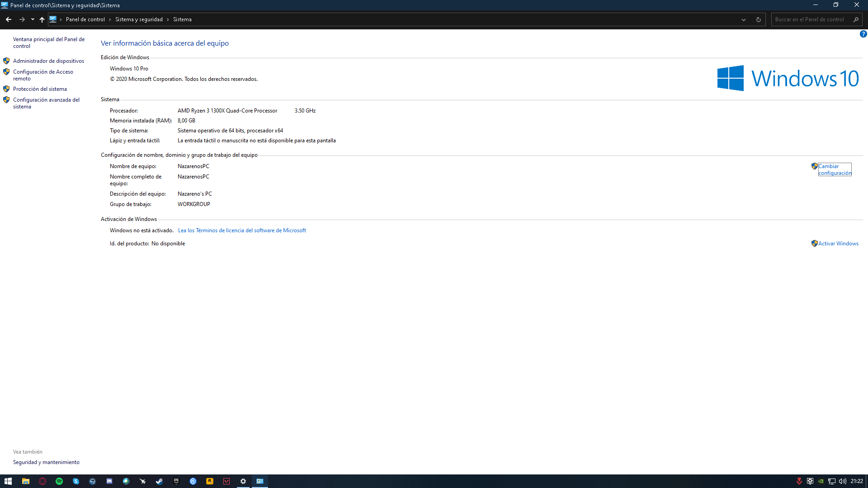This screenshot has height=488, width=868.
Task: Navigate to Sistema y seguridad breadcrumb
Action: pyautogui.click(x=139, y=19)
